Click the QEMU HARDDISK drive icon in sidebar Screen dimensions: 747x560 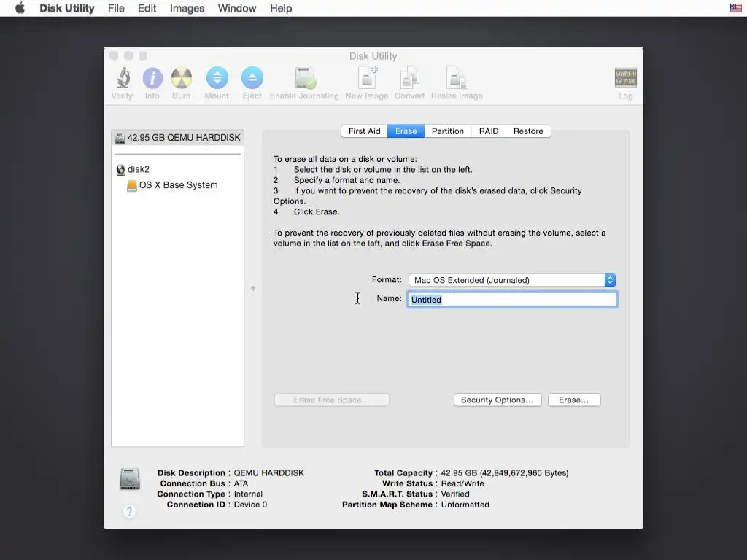pyautogui.click(x=120, y=138)
